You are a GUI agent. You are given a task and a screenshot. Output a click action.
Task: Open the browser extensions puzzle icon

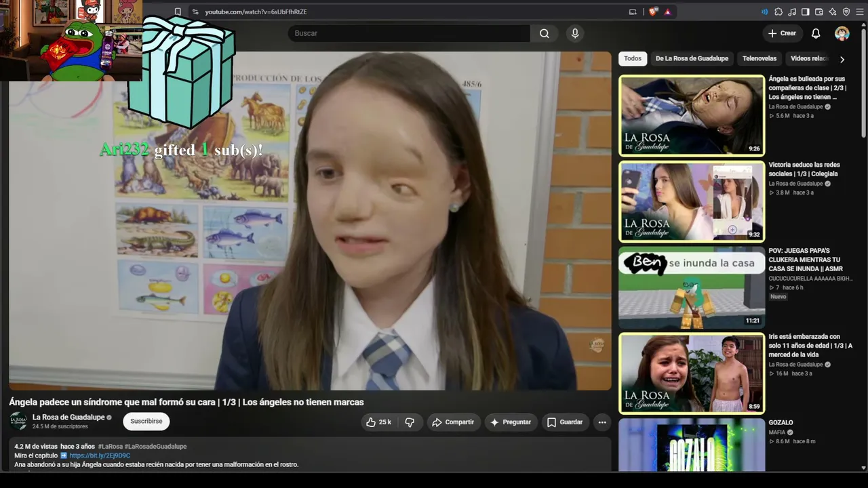778,12
